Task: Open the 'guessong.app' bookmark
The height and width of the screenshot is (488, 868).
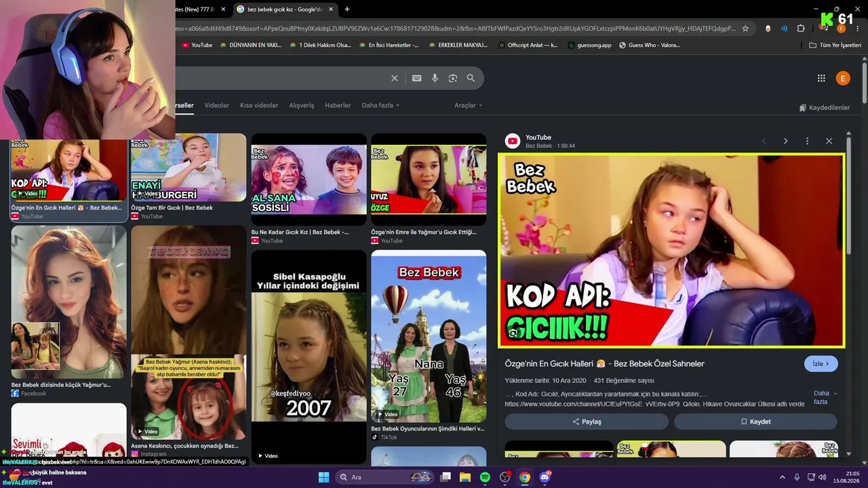Action: click(590, 45)
